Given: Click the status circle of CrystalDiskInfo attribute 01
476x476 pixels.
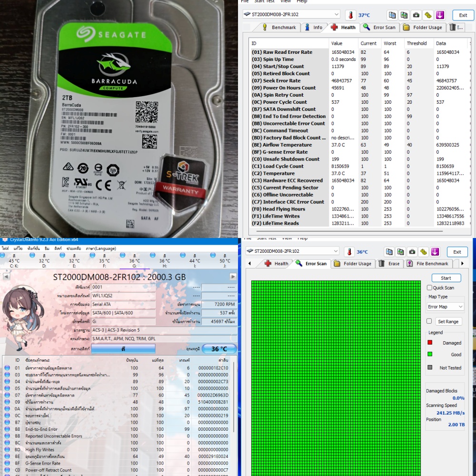Looking at the screenshot, I should (7, 368).
